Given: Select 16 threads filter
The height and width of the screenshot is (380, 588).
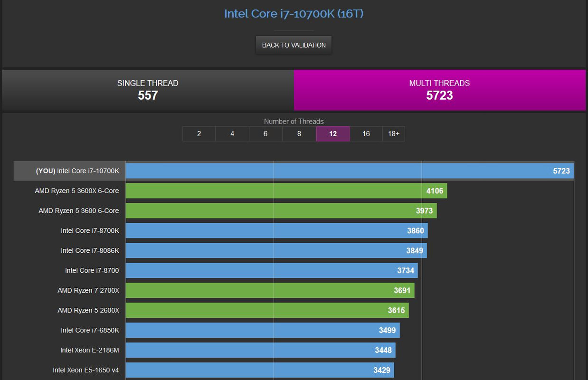Looking at the screenshot, I should 366,134.
